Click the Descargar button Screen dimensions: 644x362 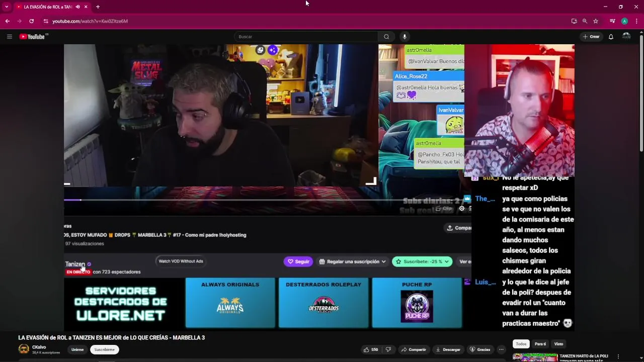tap(448, 349)
